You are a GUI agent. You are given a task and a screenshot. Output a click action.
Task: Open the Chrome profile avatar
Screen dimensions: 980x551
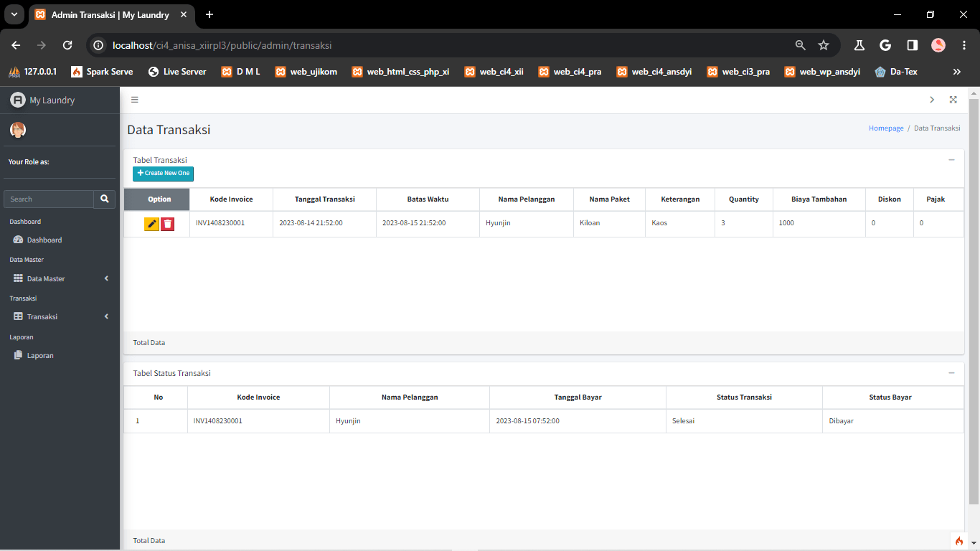[938, 45]
